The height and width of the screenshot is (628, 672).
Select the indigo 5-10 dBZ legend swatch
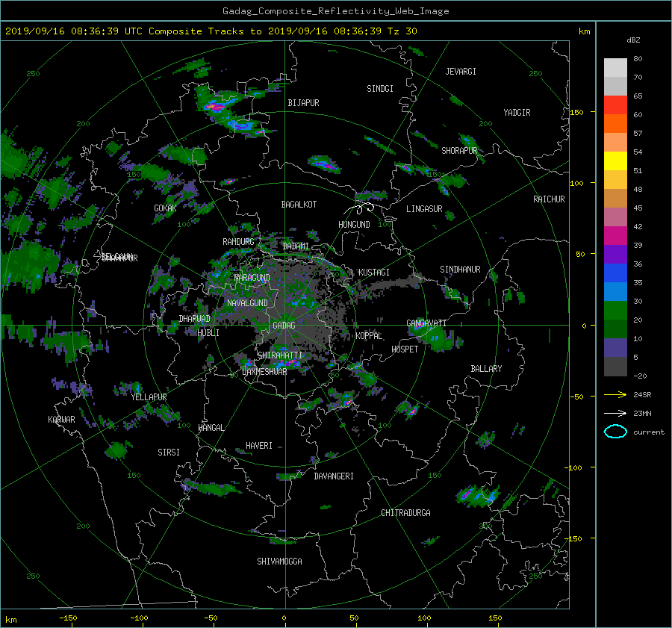[x=615, y=348]
